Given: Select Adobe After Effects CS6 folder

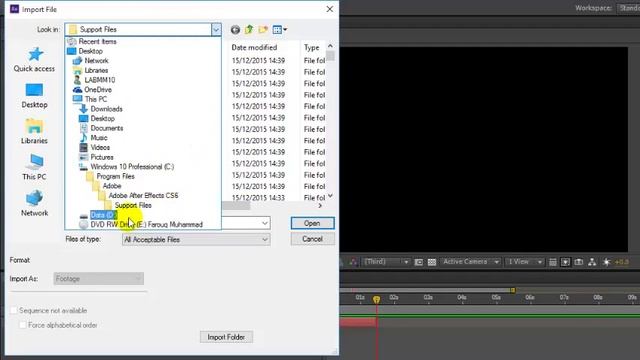Looking at the screenshot, I should [x=143, y=196].
